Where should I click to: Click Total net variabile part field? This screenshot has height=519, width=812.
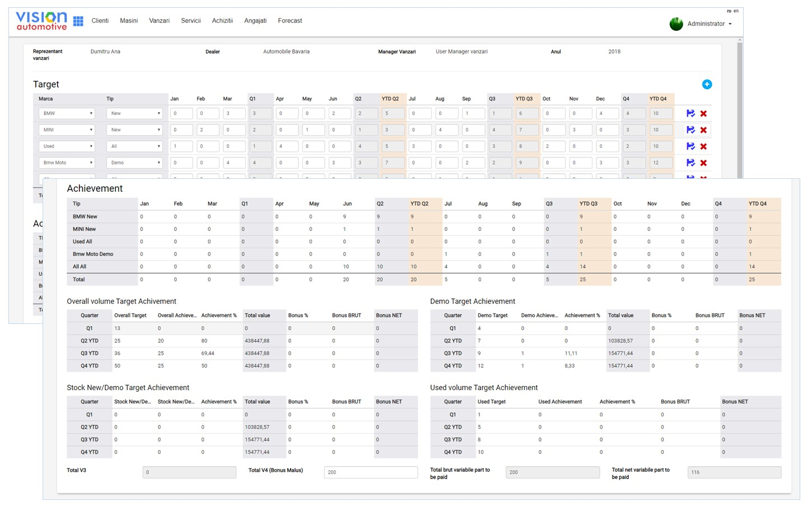click(x=734, y=472)
